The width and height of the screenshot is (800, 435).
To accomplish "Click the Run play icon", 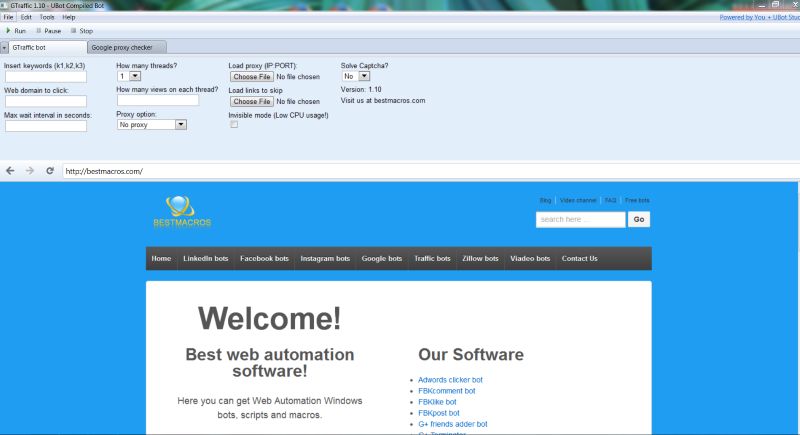I will [x=8, y=31].
